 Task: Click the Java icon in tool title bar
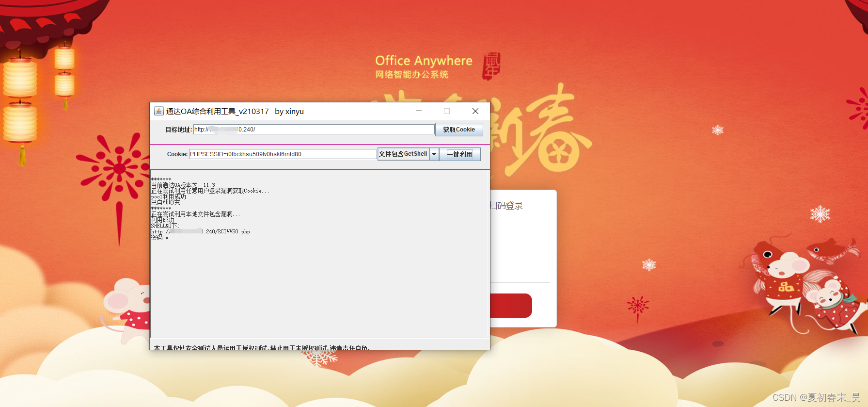coord(158,111)
